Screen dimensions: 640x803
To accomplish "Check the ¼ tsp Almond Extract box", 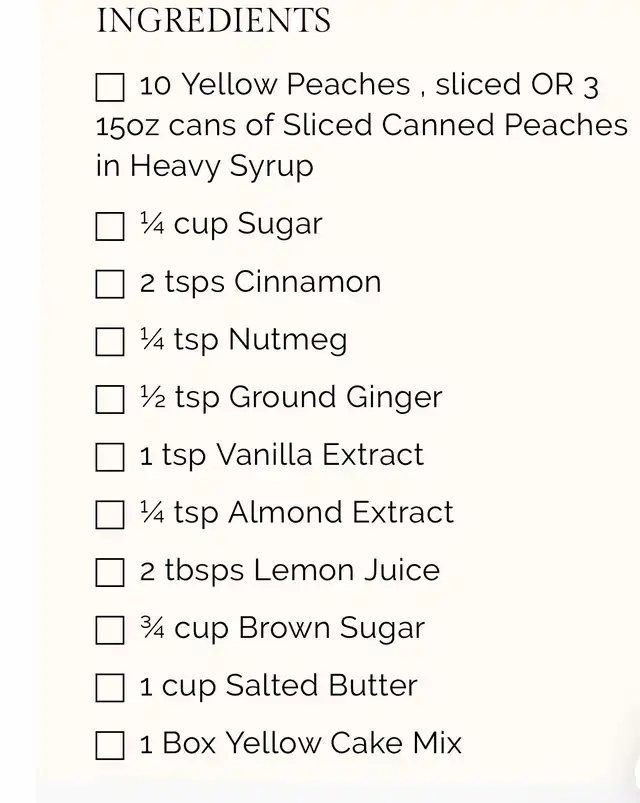I will pos(110,515).
